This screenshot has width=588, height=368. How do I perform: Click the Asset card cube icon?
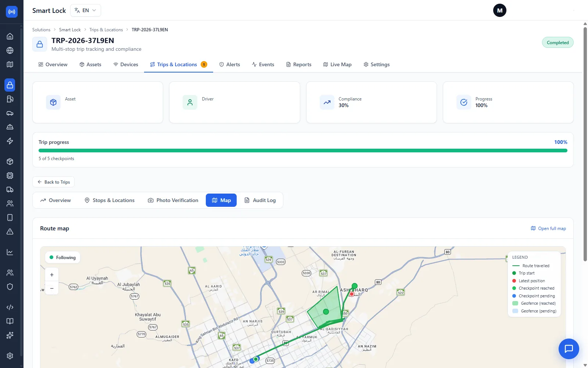pos(53,102)
